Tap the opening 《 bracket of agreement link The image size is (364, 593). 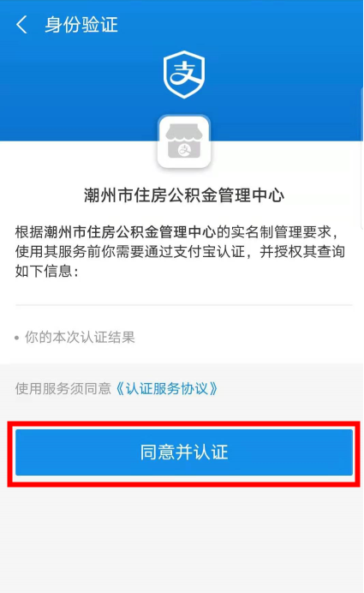pyautogui.click(x=120, y=388)
